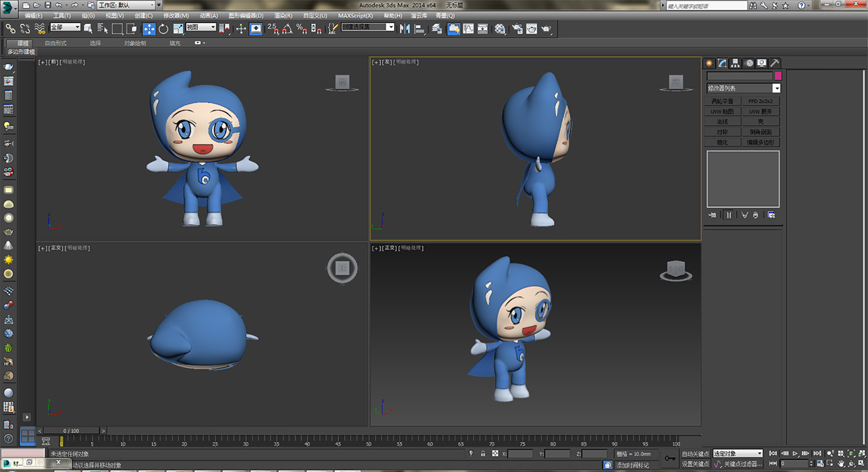This screenshot has width=868, height=472.
Task: Open the 修改器(M) menu
Action: click(x=176, y=16)
